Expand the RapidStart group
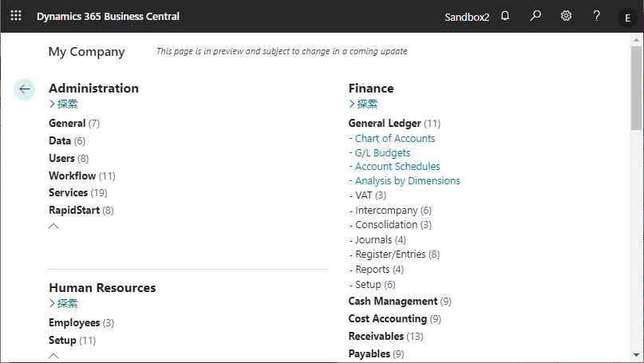 (81, 211)
